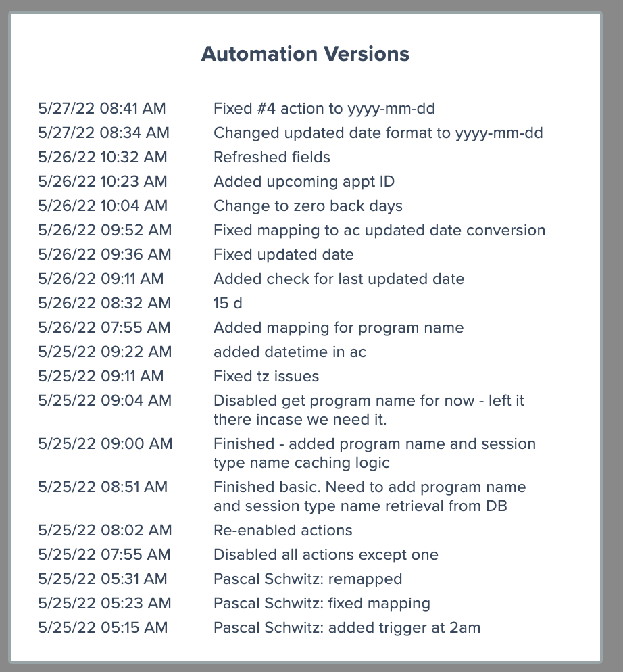Choose "Added mapping for program name" version

(339, 327)
